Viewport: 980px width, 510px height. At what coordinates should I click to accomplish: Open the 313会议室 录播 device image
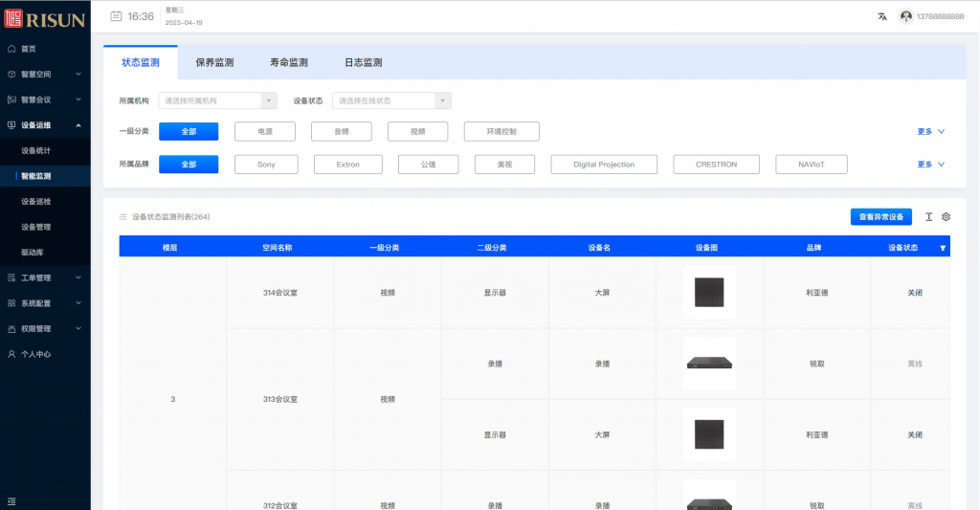[709, 364]
